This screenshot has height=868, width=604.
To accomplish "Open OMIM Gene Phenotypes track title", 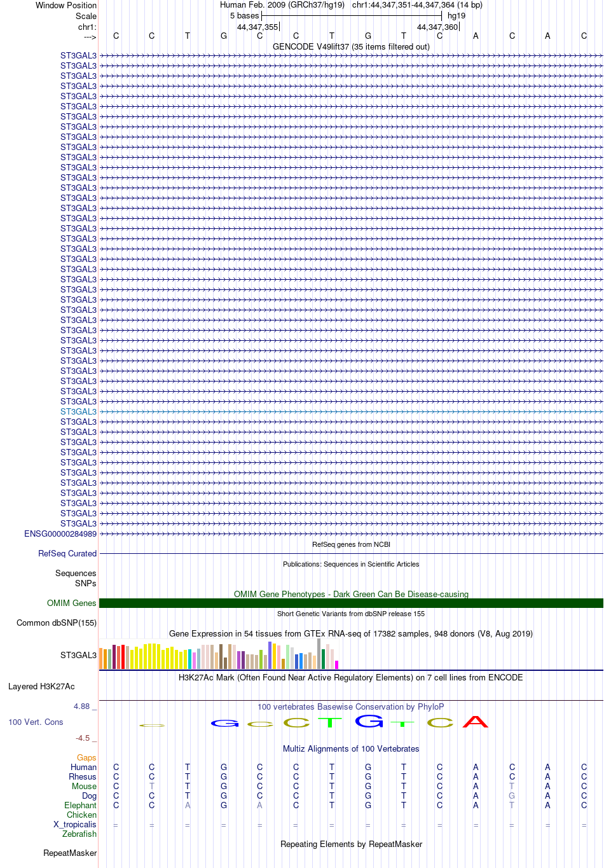I will tap(351, 594).
